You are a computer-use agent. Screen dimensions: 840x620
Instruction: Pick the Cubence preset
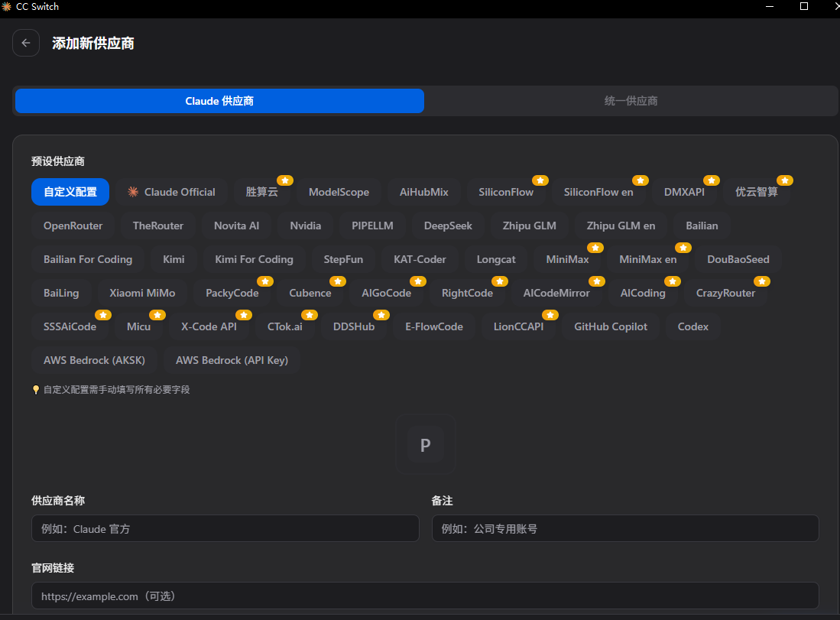pyautogui.click(x=310, y=293)
